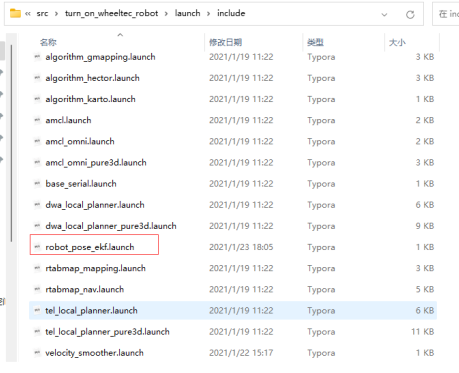Click the navigation pane vertical scrollbar

pyautogui.click(x=11, y=143)
